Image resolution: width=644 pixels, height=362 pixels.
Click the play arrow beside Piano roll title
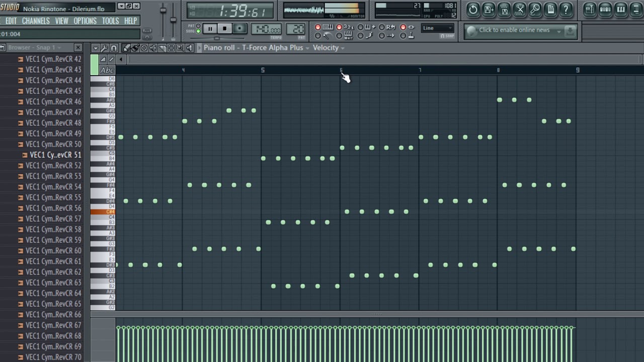point(199,48)
